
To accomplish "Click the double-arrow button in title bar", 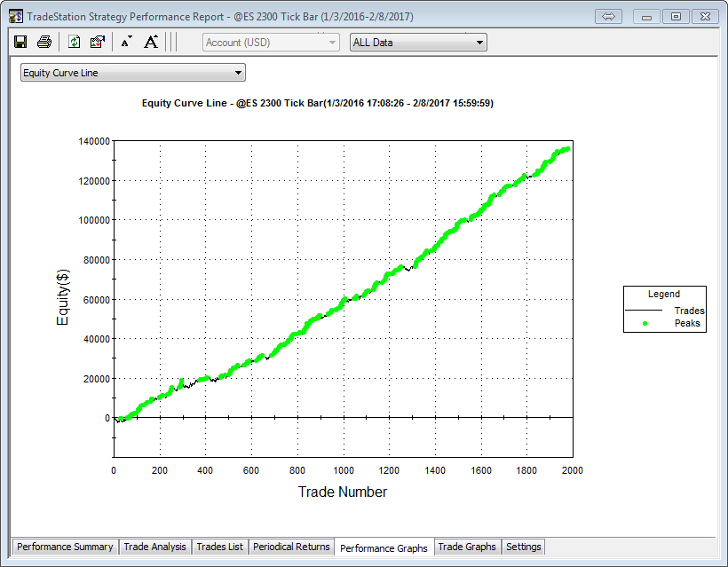I will coord(609,16).
